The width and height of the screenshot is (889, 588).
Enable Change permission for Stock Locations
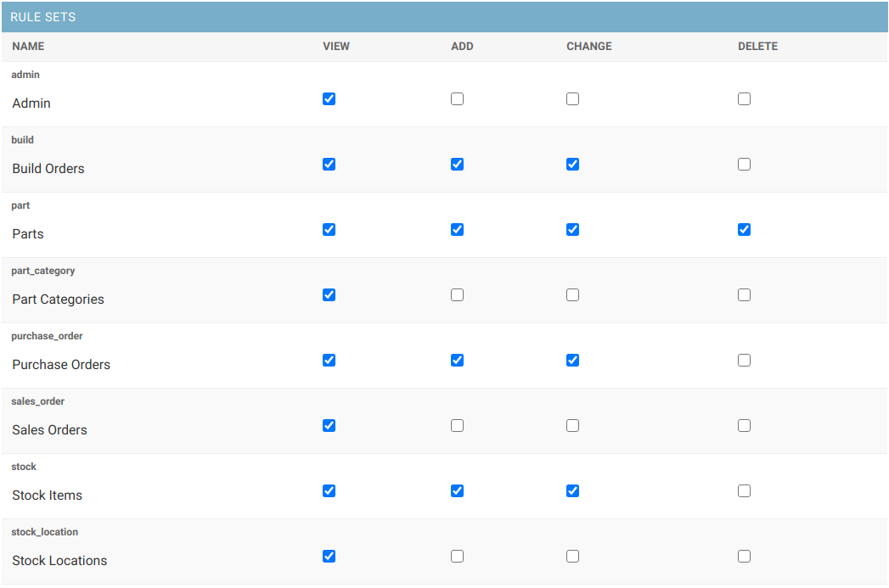point(573,557)
